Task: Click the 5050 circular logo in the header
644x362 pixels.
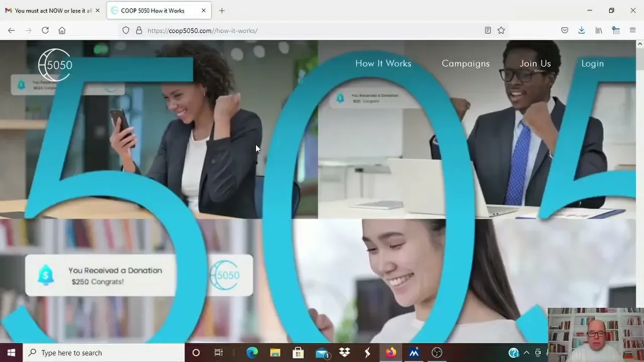Action: [55, 65]
